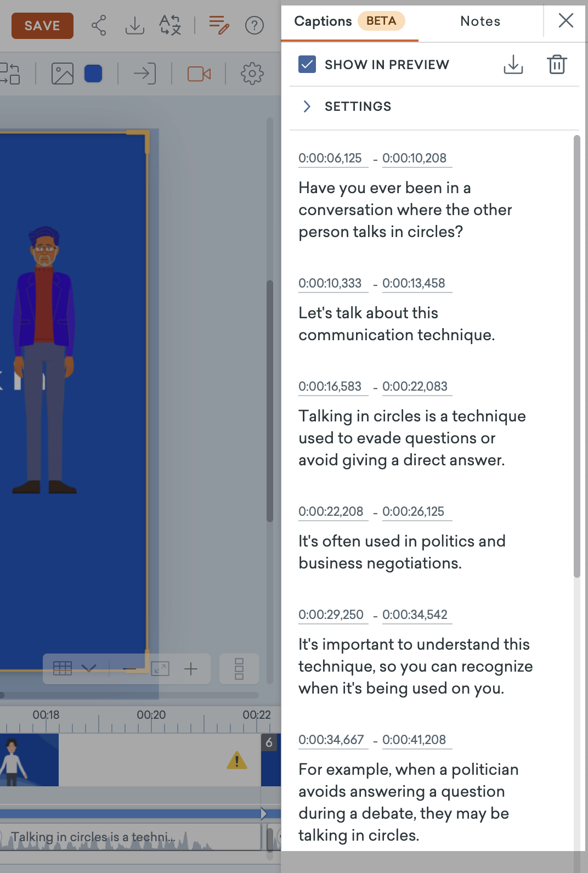The height and width of the screenshot is (873, 588).
Task: Switch to the Notes tab
Action: [480, 21]
